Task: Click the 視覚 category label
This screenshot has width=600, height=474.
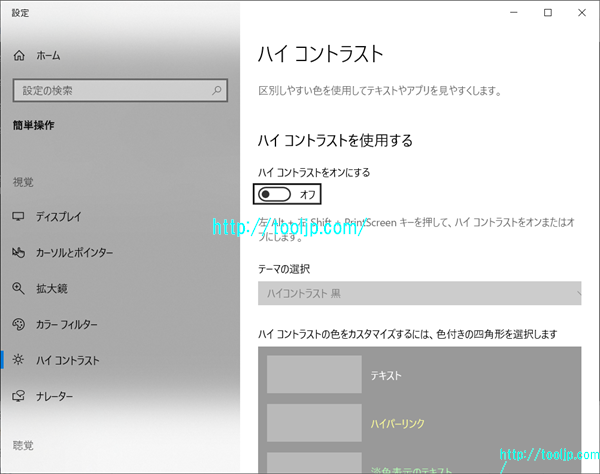Action: 23,182
